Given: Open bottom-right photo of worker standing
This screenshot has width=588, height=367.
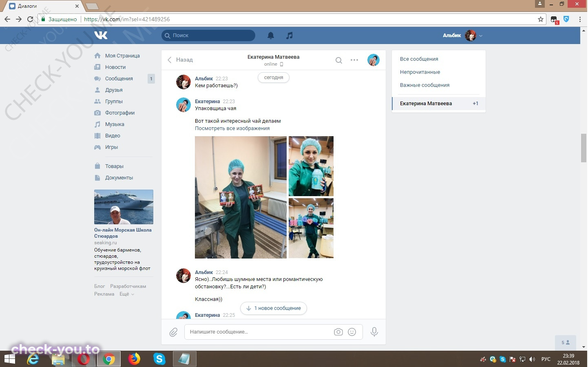Looking at the screenshot, I should (311, 228).
